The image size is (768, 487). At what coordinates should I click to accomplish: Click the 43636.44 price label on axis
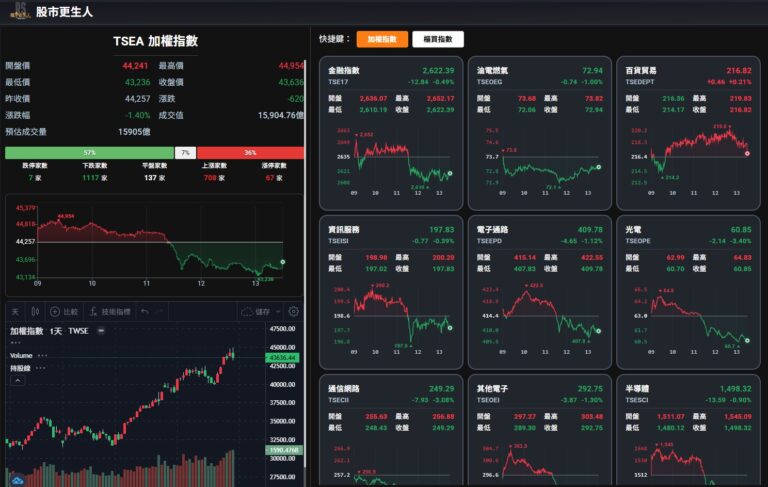[283, 358]
